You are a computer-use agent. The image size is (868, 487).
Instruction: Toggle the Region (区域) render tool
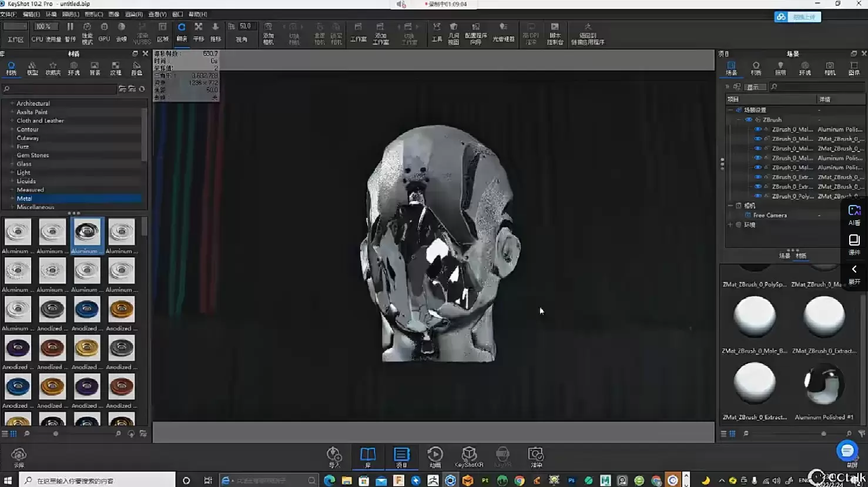[163, 32]
